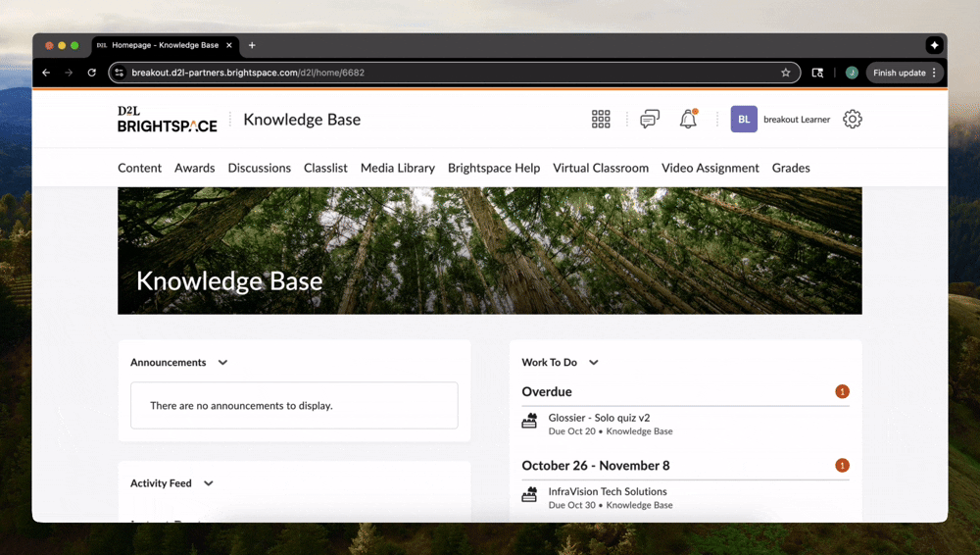
Task: Click the quiz icon beside Glossier - Solo quiz v2
Action: (529, 421)
